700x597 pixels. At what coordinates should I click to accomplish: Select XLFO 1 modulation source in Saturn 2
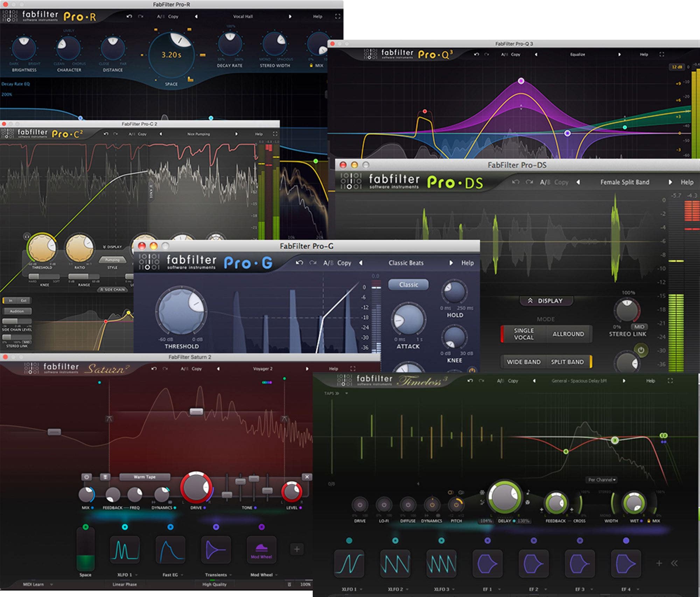[125, 549]
